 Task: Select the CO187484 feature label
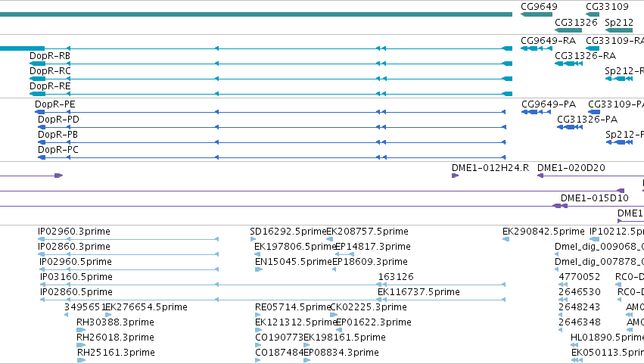coord(279,353)
